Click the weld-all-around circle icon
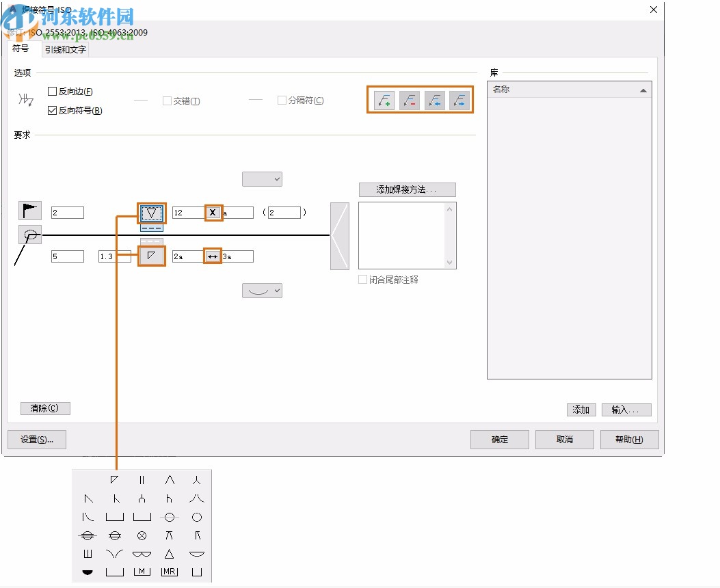 29,235
